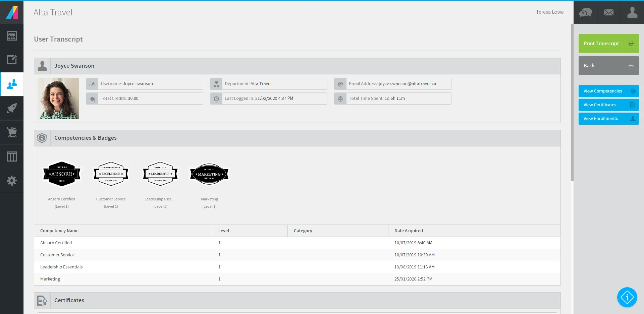Screen dimensions: 644x314
Task: Open View Enrollments
Action: (x=608, y=118)
